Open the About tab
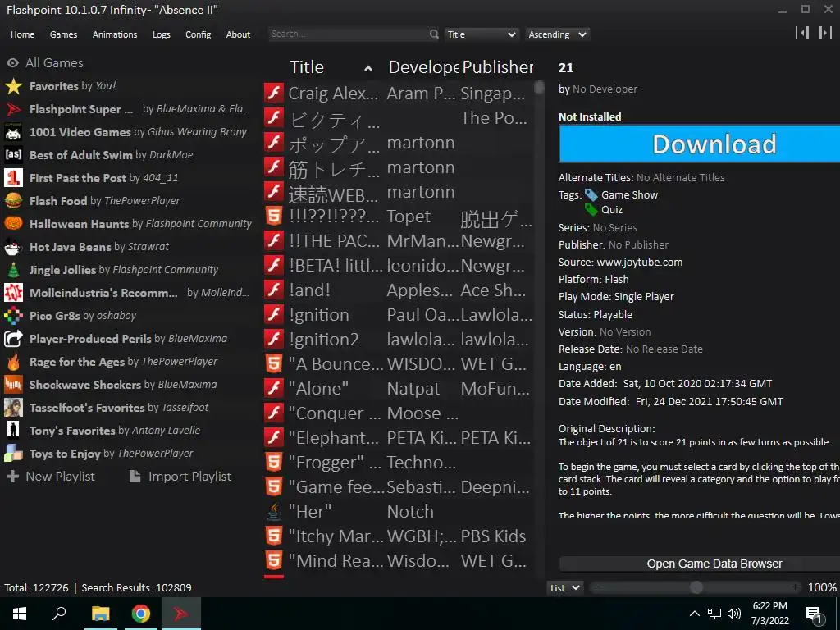The image size is (840, 630). click(238, 34)
